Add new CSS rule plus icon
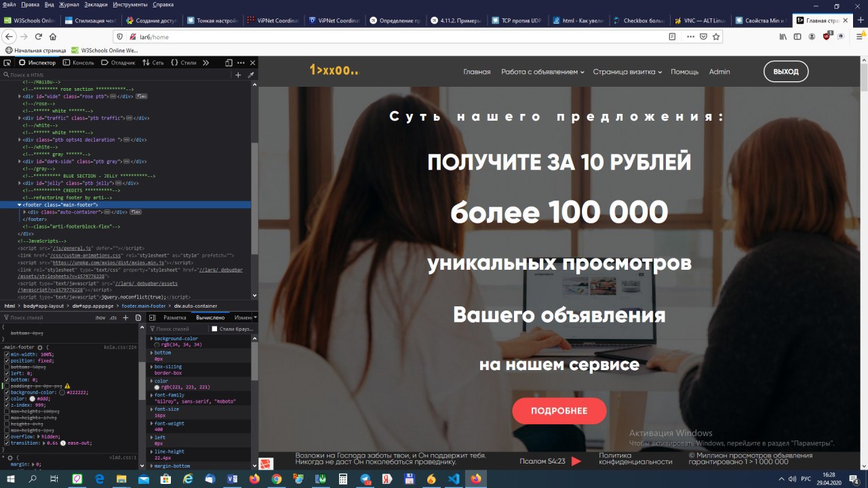 126,317
